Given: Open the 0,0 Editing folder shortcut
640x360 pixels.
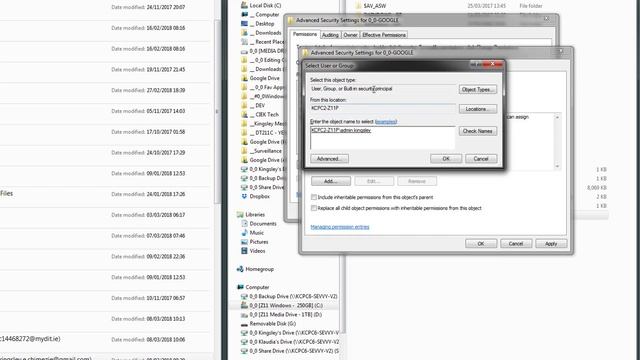Looking at the screenshot, I should pyautogui.click(x=262, y=60).
